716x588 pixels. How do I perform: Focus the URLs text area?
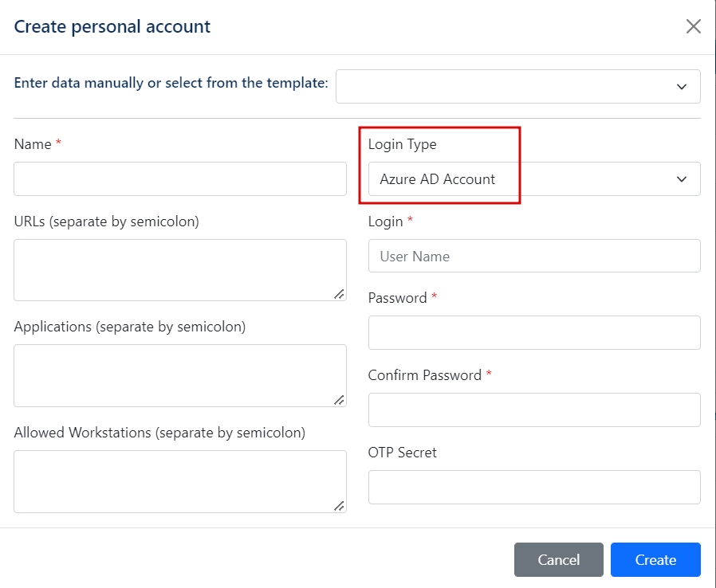point(180,270)
